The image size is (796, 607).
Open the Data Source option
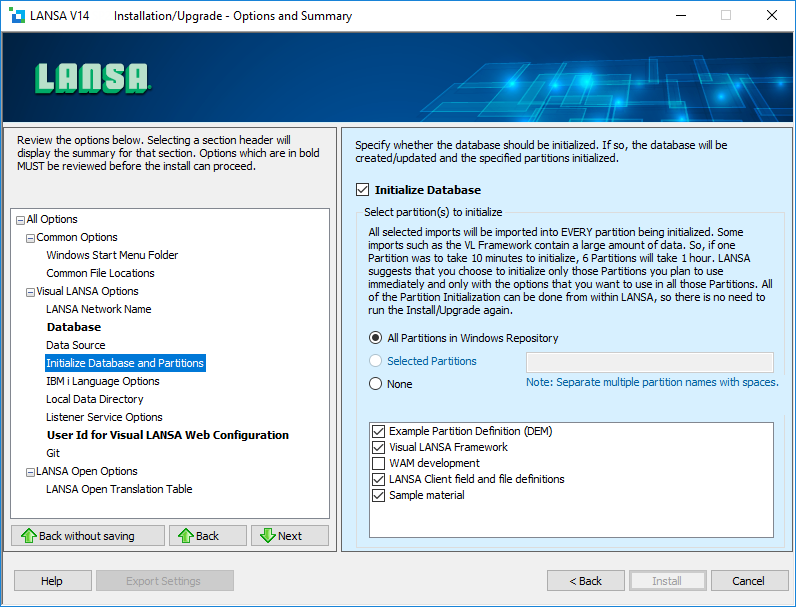(x=76, y=345)
